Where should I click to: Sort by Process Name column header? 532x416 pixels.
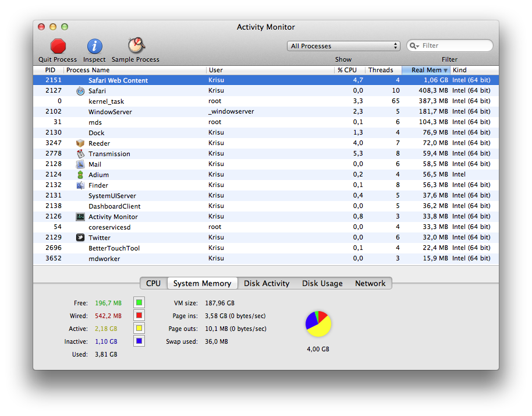(x=135, y=70)
